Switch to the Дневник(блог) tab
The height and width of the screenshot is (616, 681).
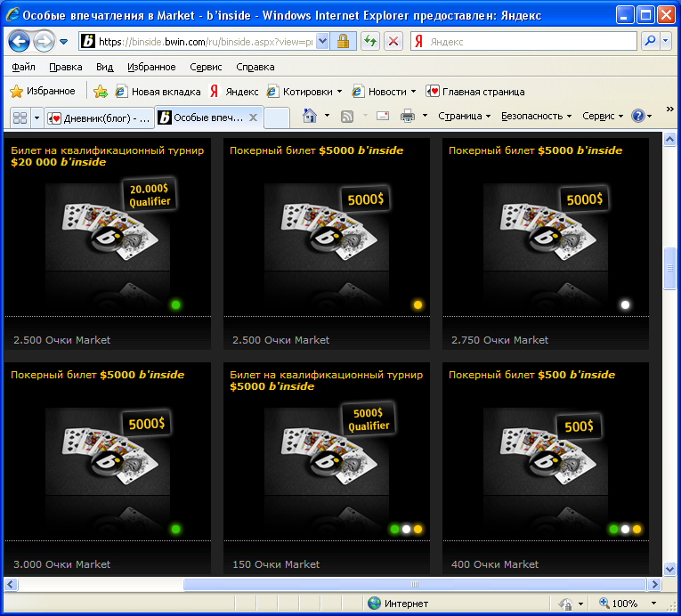coord(100,118)
